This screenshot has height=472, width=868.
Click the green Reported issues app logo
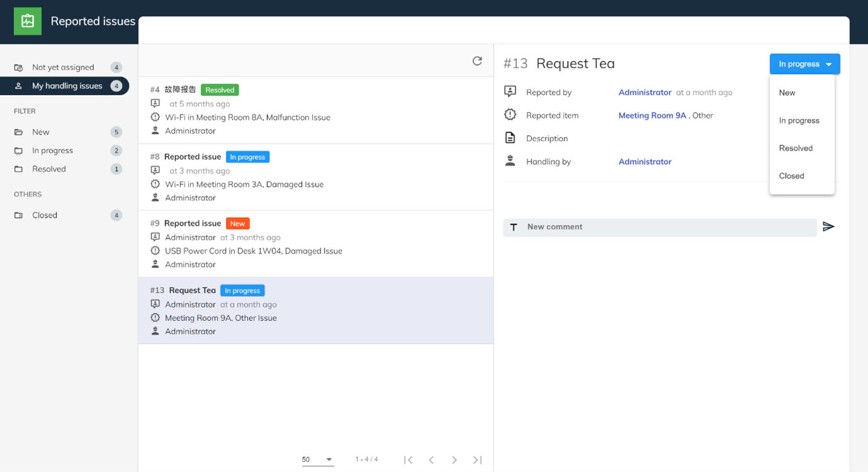(x=28, y=21)
